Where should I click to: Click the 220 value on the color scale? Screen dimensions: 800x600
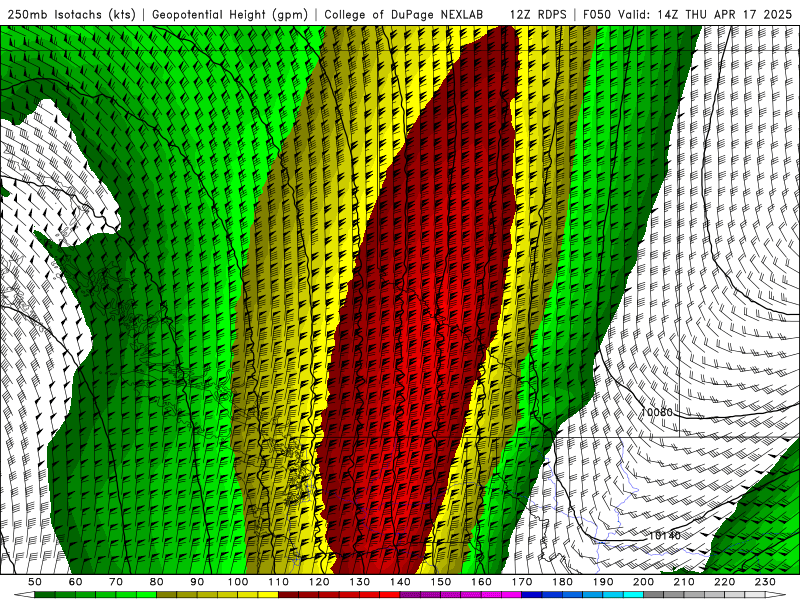pos(725,582)
